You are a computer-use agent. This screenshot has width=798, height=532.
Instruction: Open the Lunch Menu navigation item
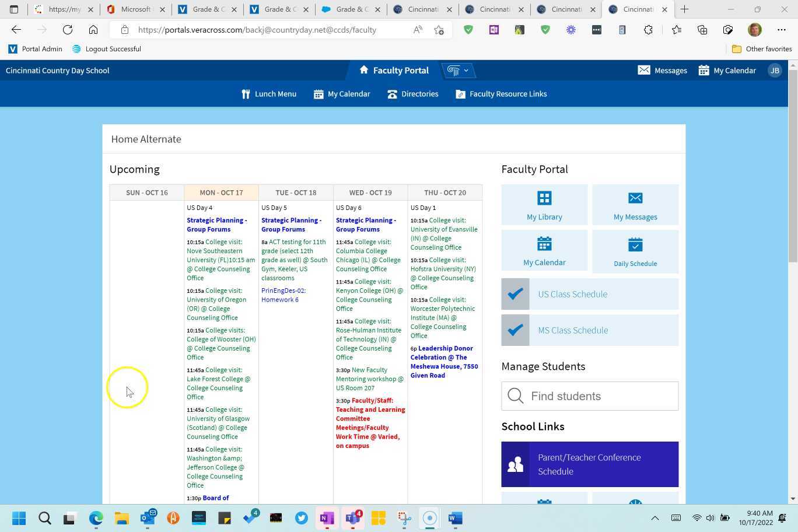tap(269, 94)
